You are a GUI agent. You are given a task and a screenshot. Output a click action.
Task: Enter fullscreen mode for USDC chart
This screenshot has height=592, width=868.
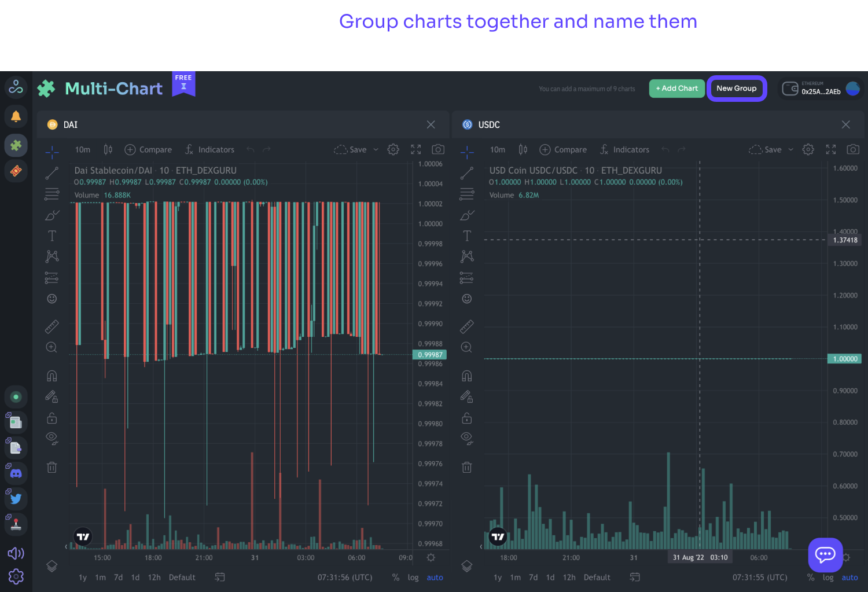830,149
